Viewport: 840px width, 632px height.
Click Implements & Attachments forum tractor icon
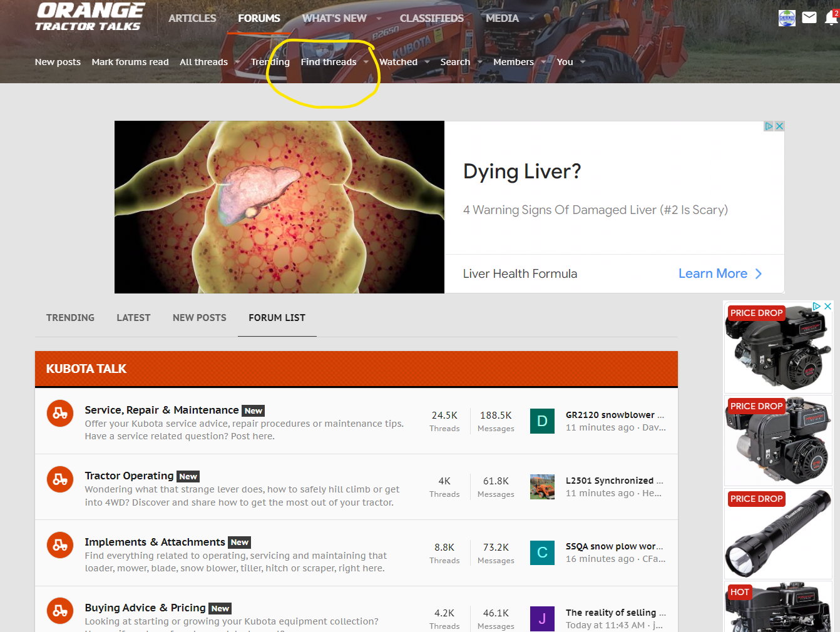[x=60, y=545]
